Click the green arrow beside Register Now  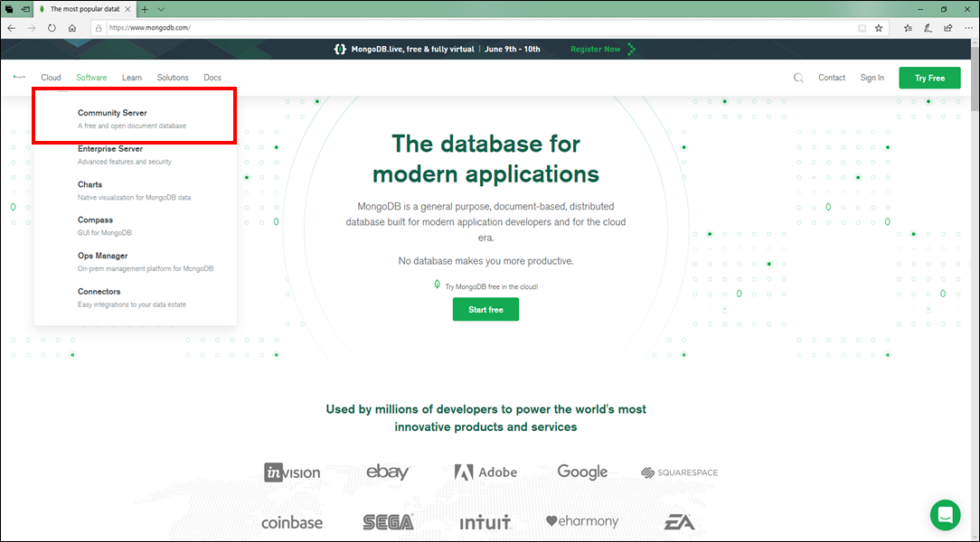click(631, 50)
